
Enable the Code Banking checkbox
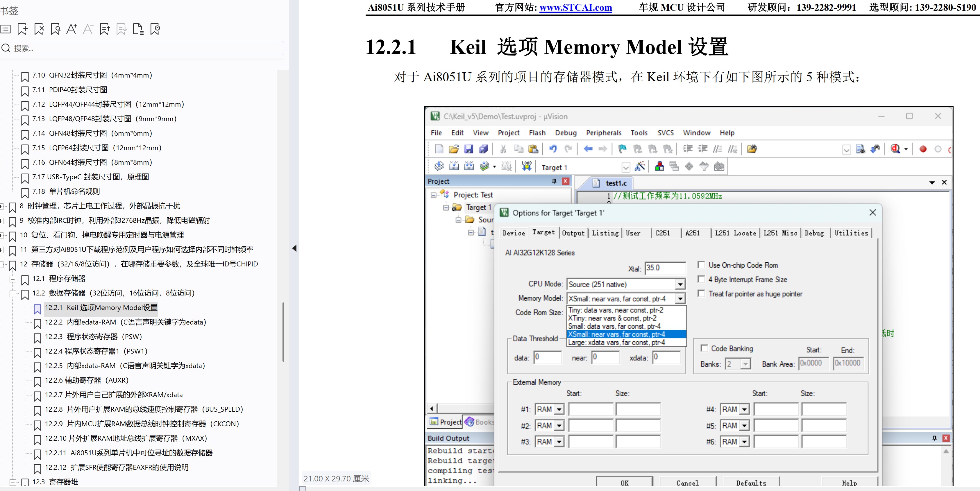click(704, 348)
